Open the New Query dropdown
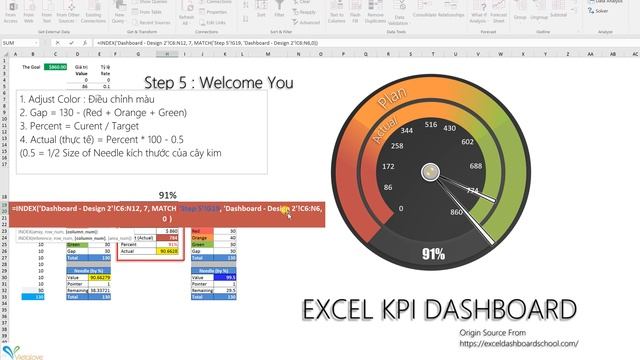Image resolution: width=640 pixels, height=360 pixels. click(x=118, y=12)
